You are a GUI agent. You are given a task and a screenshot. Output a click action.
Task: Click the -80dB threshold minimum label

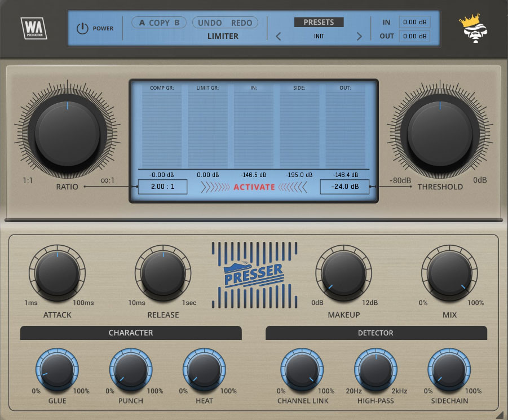click(400, 180)
